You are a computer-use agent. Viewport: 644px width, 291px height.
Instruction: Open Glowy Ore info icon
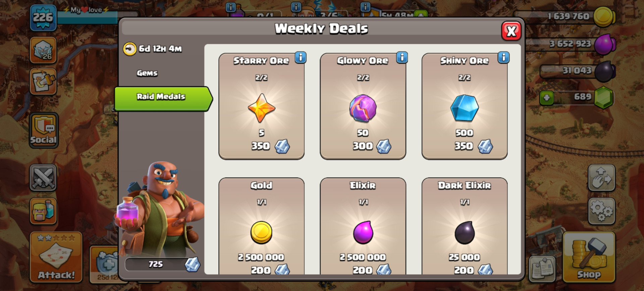(402, 57)
